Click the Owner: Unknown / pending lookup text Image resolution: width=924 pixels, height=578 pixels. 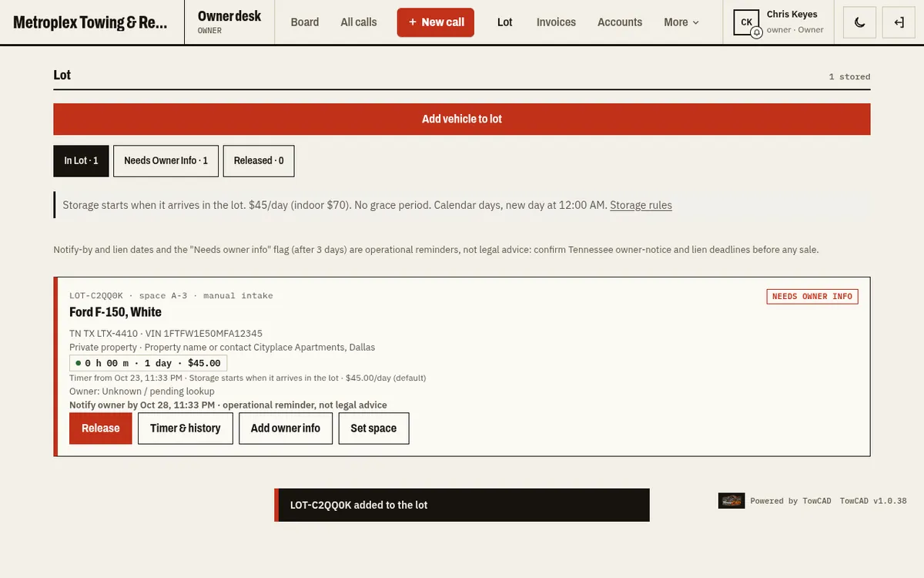[x=142, y=391]
